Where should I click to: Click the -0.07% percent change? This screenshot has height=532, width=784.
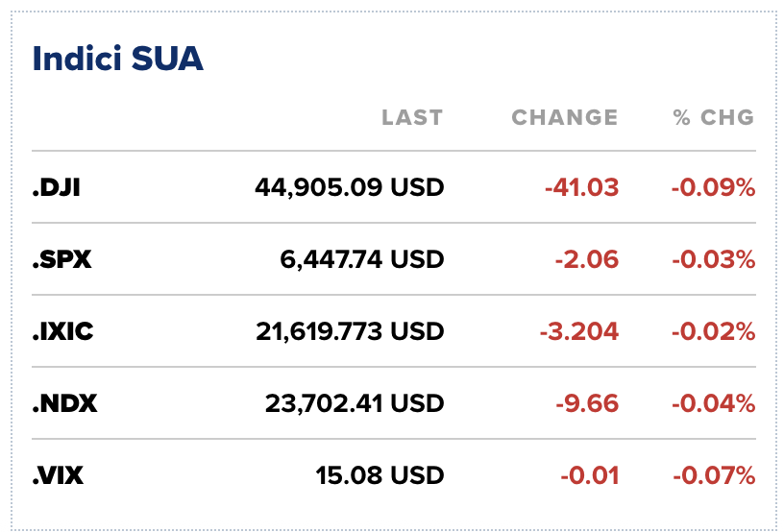point(713,474)
